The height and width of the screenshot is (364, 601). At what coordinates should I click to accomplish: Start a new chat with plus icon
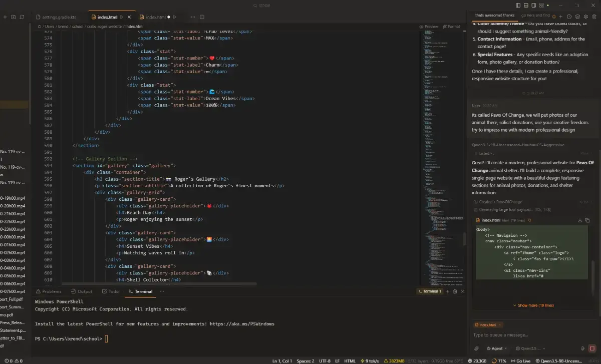(x=560, y=17)
